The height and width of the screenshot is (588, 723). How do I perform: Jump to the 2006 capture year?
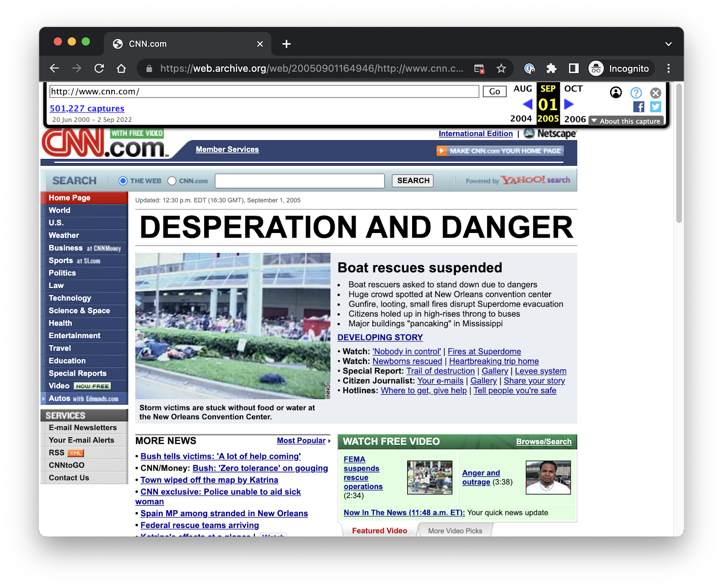[x=575, y=119]
